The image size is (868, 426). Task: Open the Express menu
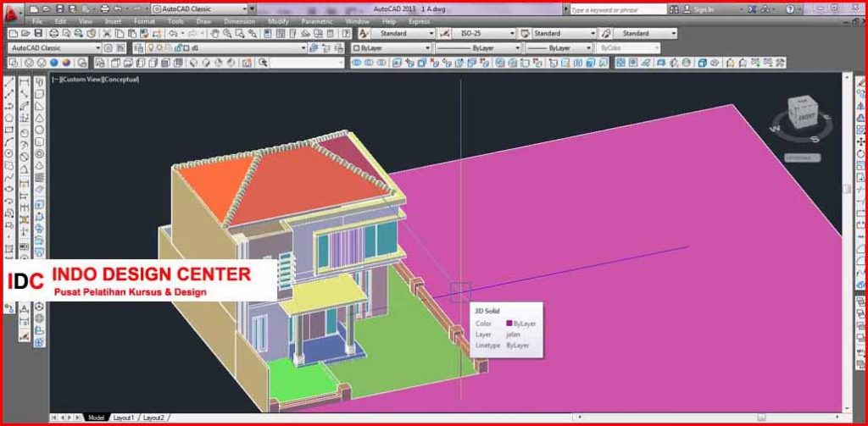point(419,21)
